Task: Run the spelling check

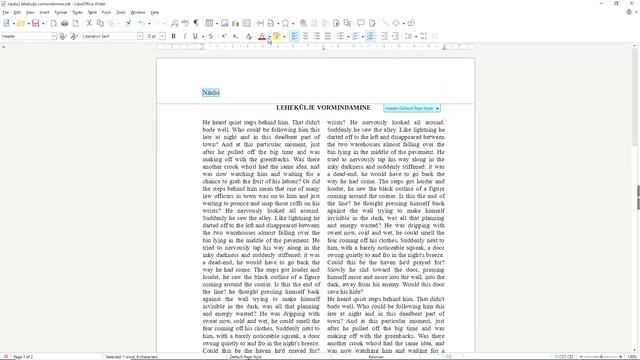Action: (x=185, y=23)
